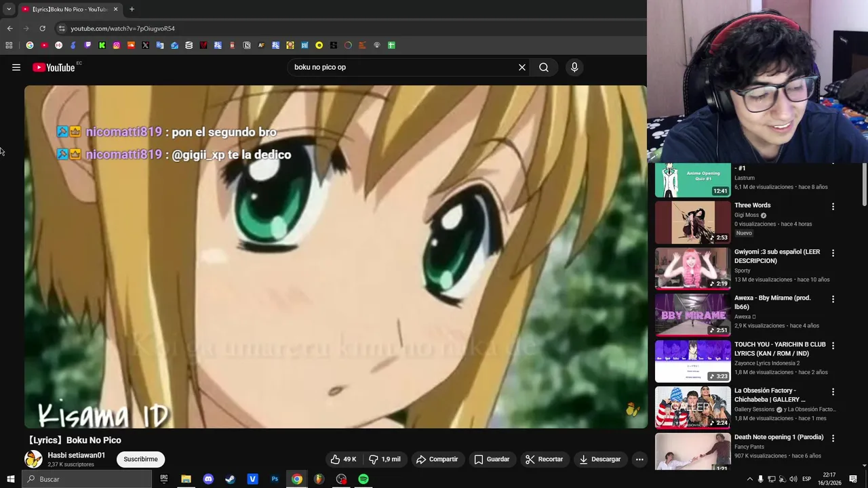Open the SoundCloud bookmark icon
The height and width of the screenshot is (488, 868).
coord(131,45)
